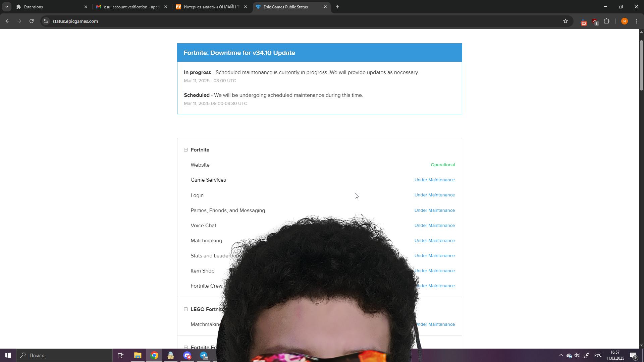The height and width of the screenshot is (362, 644).
Task: Open the taskbar app next to Chrome
Action: pyautogui.click(x=171, y=355)
